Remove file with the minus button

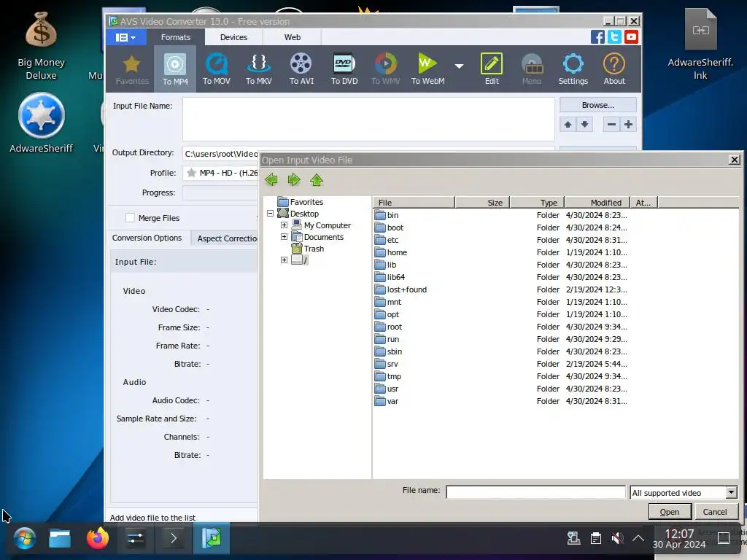click(x=612, y=124)
